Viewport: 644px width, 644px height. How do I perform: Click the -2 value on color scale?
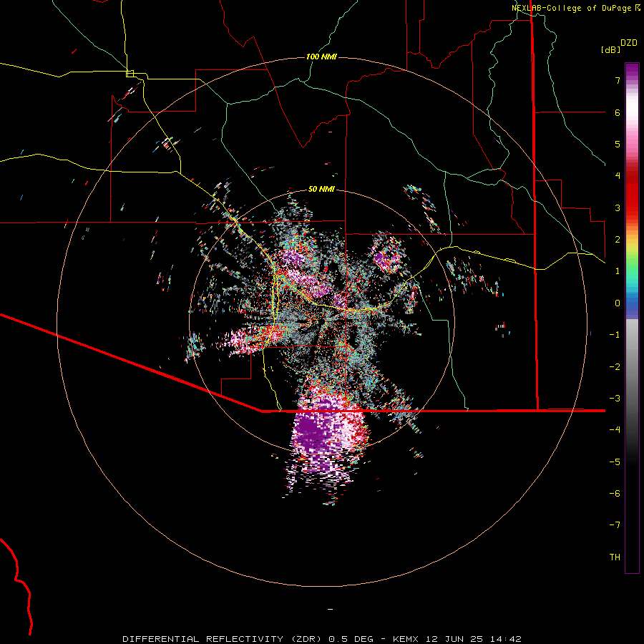click(615, 367)
